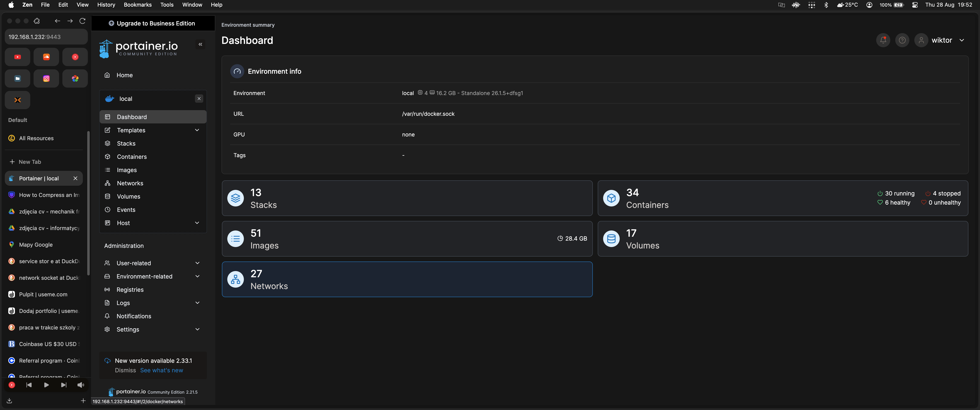
Task: Skip to previous track in media controls
Action: click(29, 385)
